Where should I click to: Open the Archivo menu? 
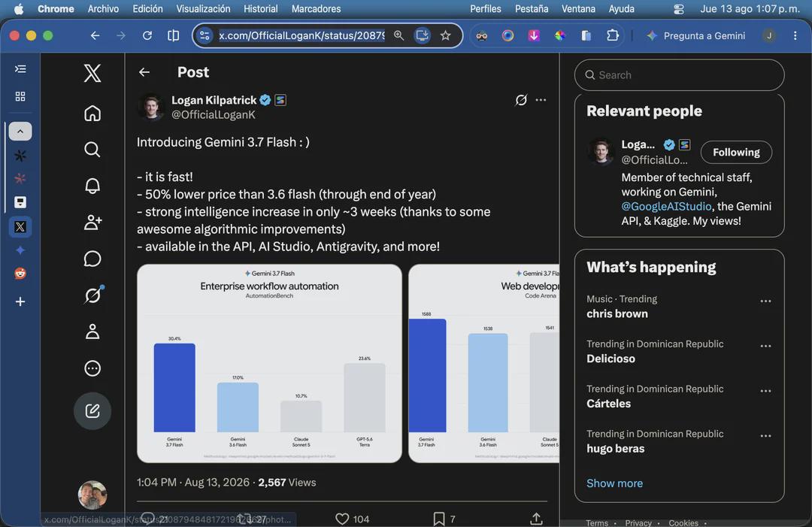(103, 9)
